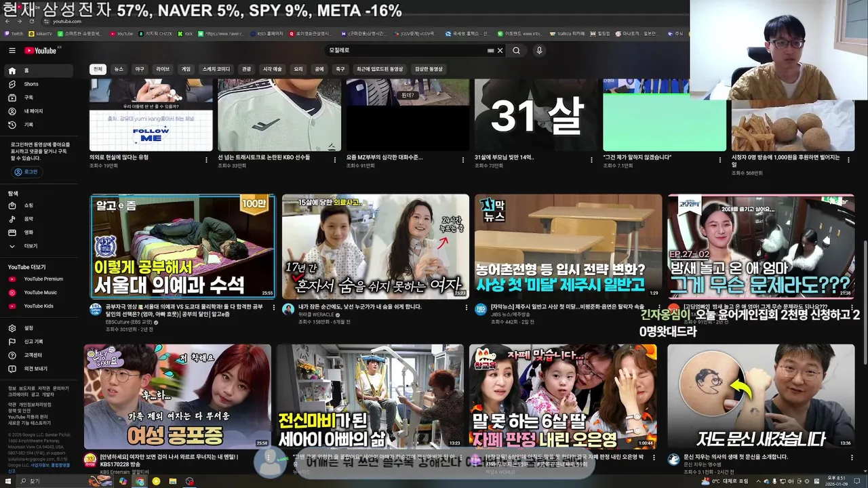Viewport: 868px width, 488px height.
Task: Open the YouTube hamburger guide menu
Action: point(12,50)
